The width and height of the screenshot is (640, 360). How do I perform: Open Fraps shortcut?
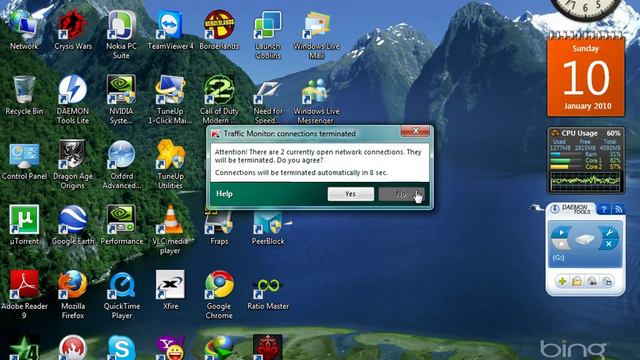tap(219, 229)
